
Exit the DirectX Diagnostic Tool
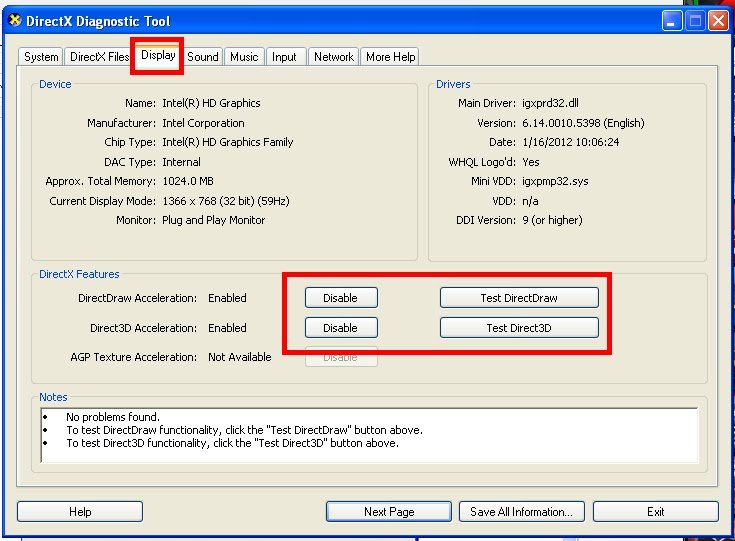(655, 511)
